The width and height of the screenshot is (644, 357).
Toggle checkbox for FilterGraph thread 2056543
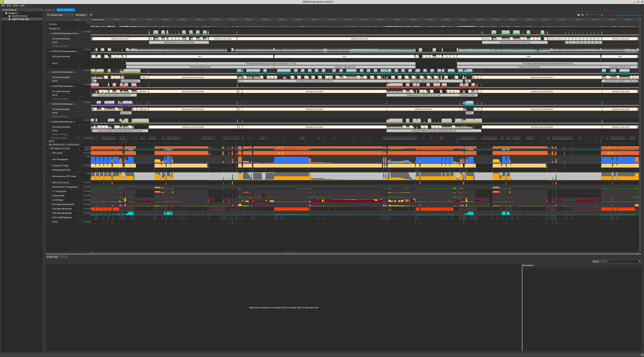51,122
